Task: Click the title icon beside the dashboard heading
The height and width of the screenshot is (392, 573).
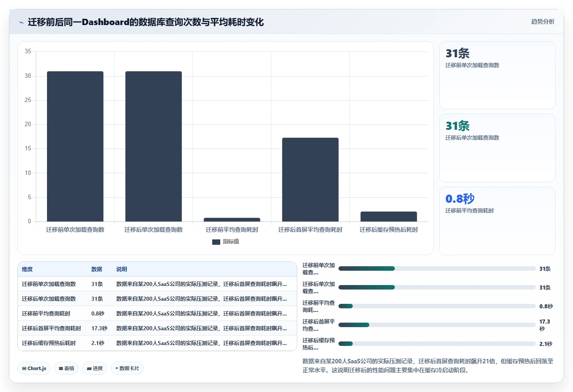Action: (x=21, y=22)
